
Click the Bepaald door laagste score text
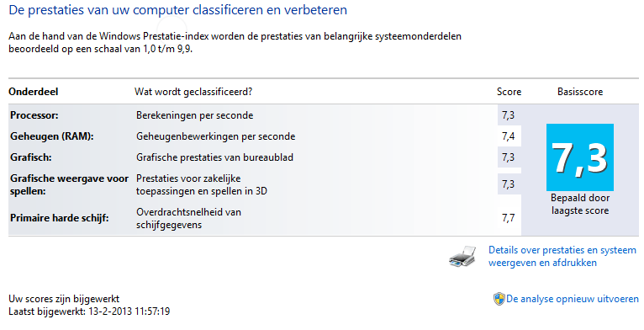580,204
